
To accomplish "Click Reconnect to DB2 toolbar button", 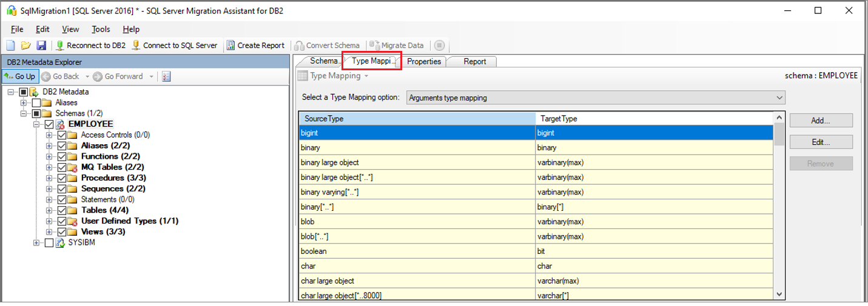I will coord(90,45).
